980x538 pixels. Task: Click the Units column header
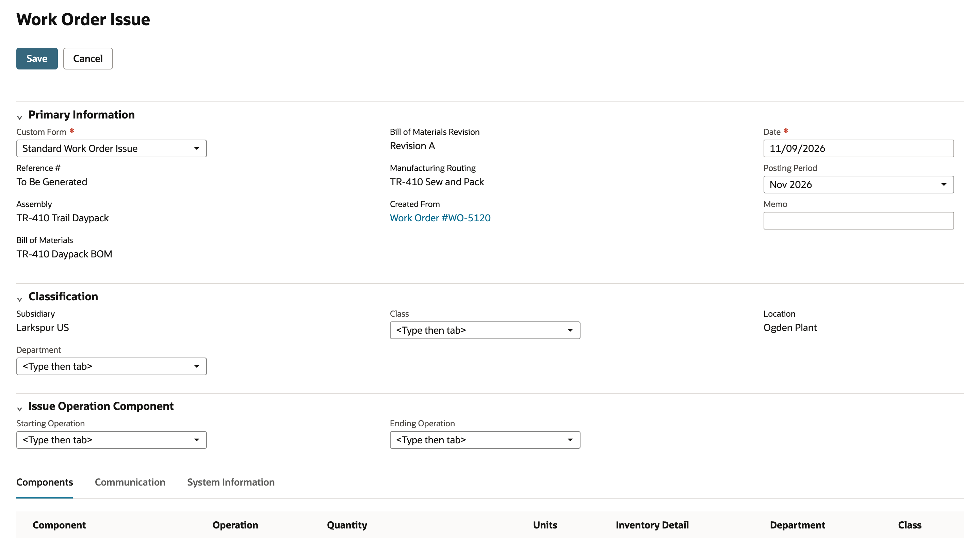pyautogui.click(x=545, y=525)
